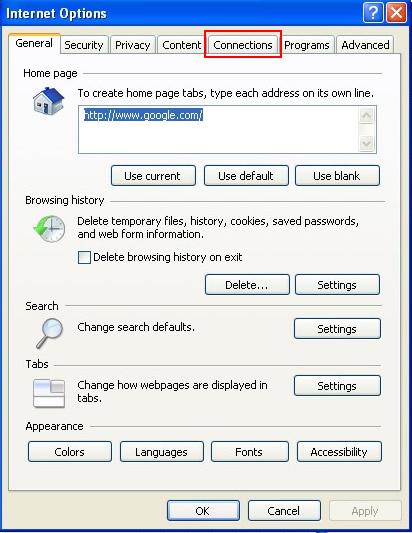The height and width of the screenshot is (533, 412).
Task: Click the home page box scroll up arrow
Action: (x=366, y=116)
